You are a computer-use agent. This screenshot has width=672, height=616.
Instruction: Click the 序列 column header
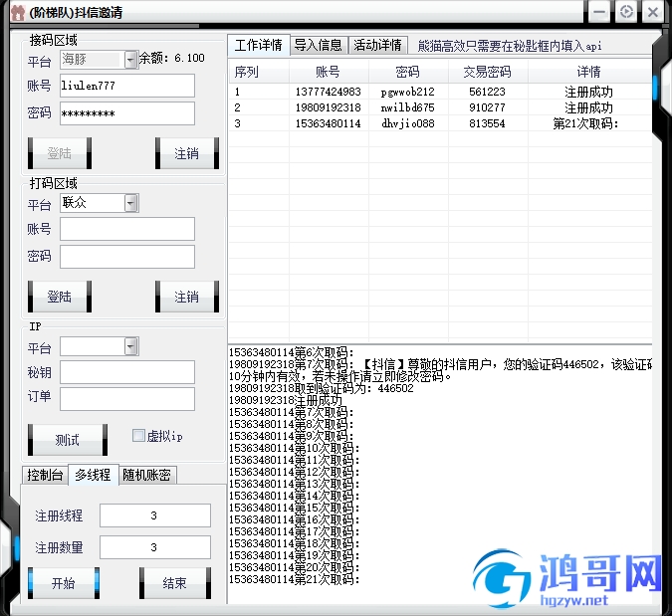259,72
